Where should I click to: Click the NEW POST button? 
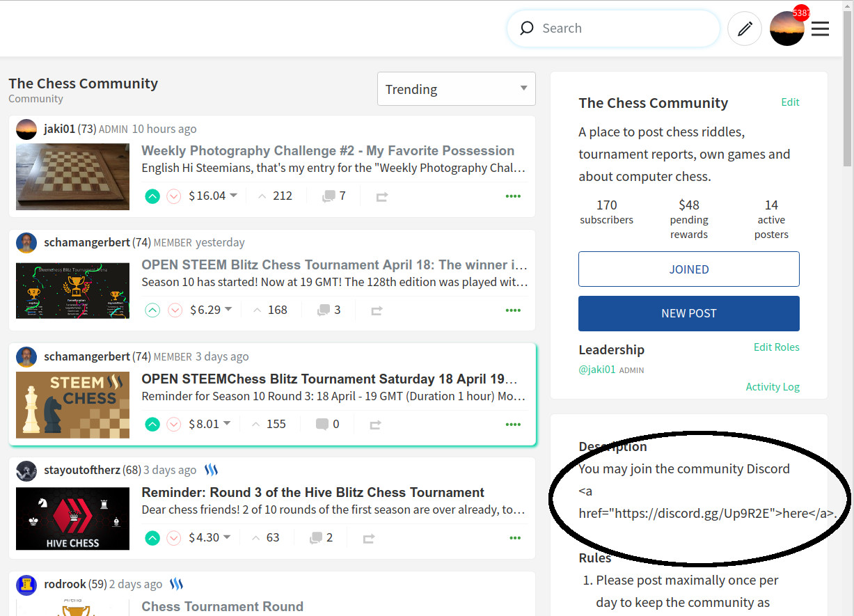[688, 313]
